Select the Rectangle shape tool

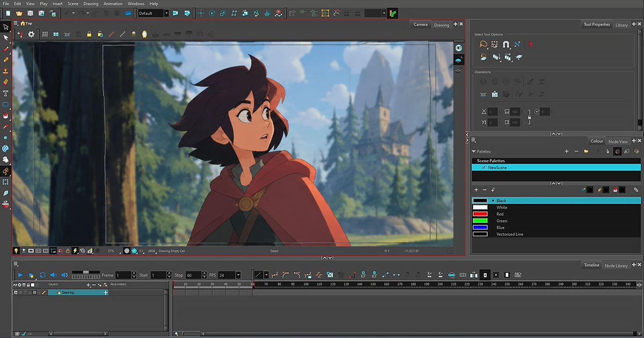tap(6, 104)
